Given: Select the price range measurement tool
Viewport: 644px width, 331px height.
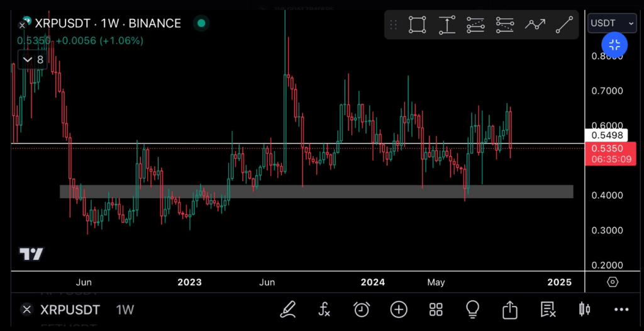Looking at the screenshot, I should (447, 25).
